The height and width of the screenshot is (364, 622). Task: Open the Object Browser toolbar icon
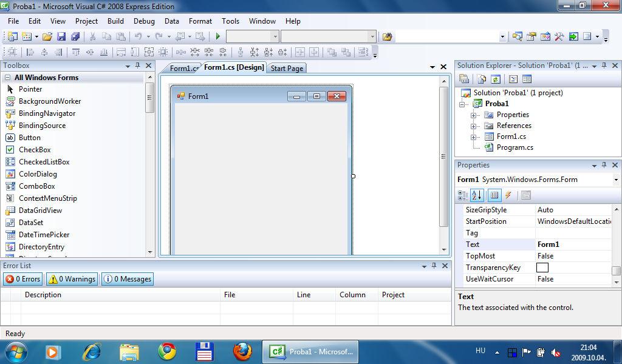pos(545,36)
